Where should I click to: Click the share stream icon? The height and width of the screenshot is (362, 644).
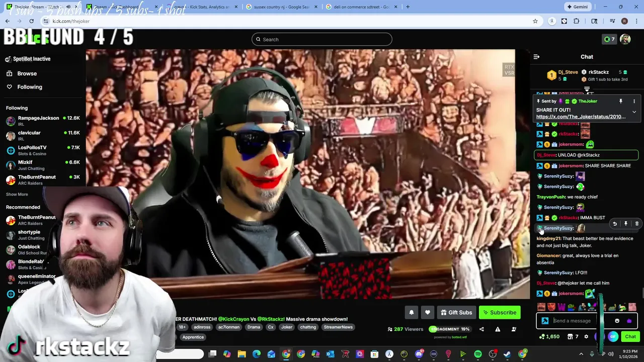481,329
